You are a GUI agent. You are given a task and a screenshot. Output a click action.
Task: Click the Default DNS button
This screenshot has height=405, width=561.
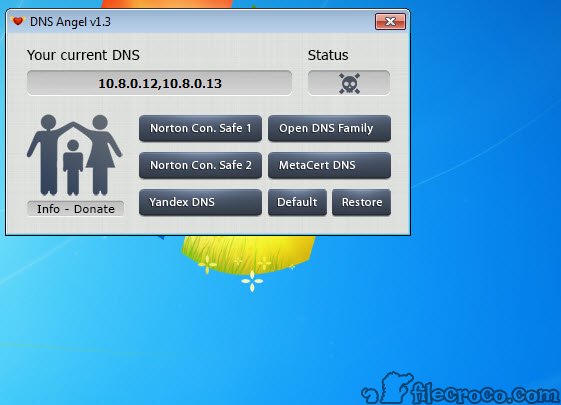297,202
